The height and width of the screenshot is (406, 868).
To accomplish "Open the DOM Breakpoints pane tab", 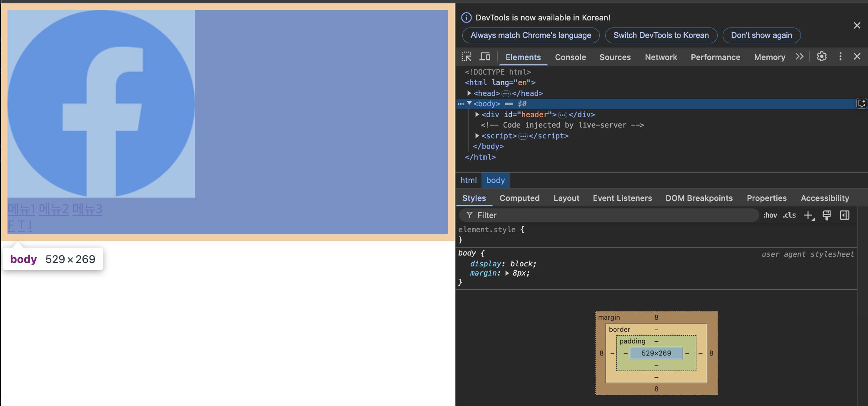I will click(699, 198).
